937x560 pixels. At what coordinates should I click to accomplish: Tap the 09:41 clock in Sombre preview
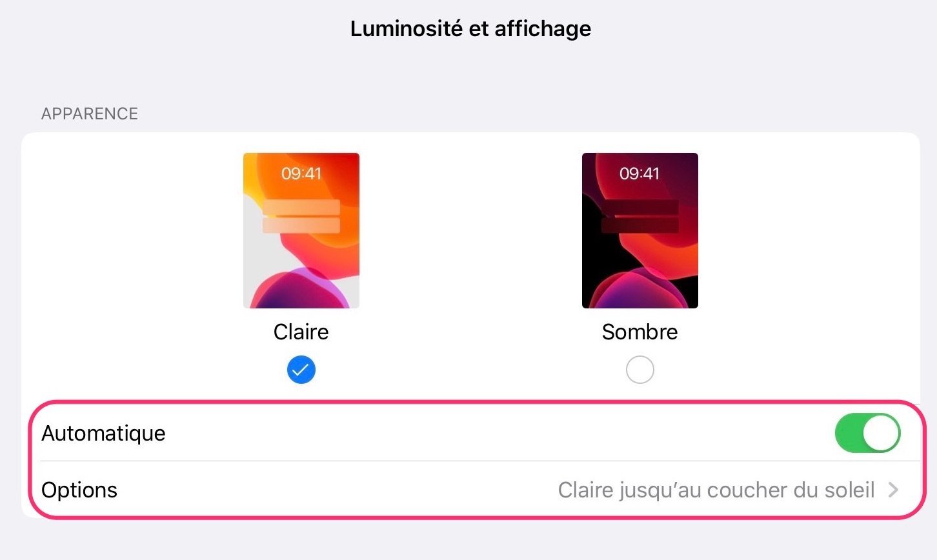pyautogui.click(x=640, y=173)
